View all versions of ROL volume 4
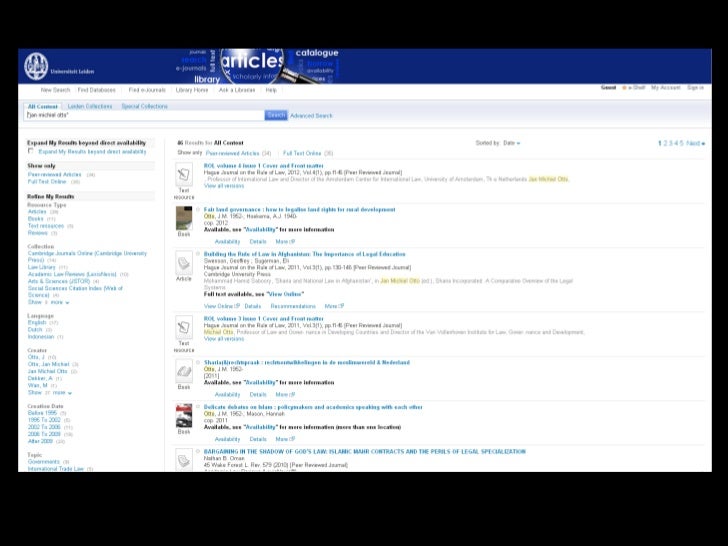Image resolution: width=728 pixels, height=546 pixels. coord(224,186)
